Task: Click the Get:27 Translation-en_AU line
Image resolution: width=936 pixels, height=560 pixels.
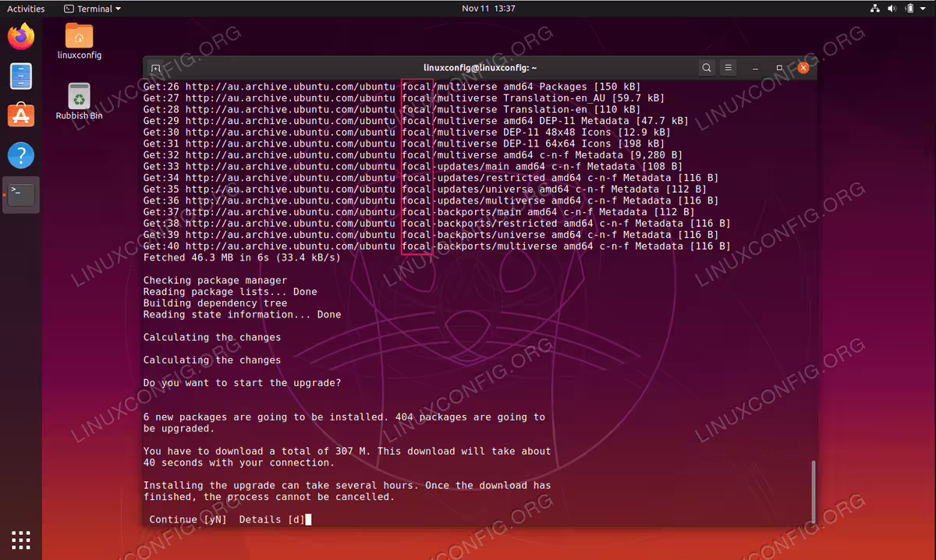Action: (404, 98)
